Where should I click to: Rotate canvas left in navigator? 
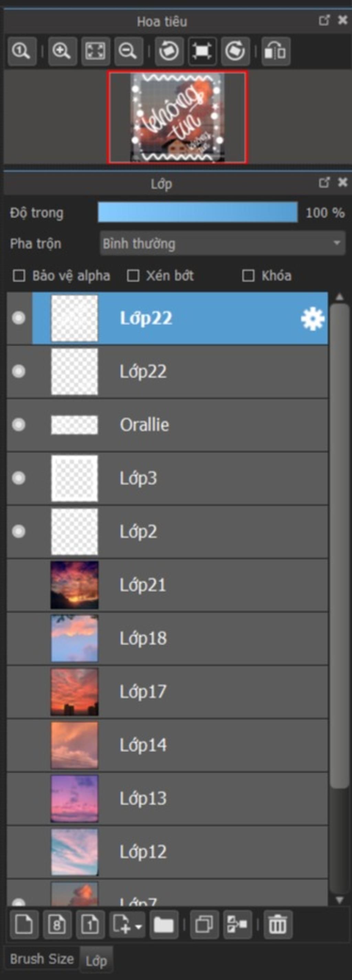(169, 51)
